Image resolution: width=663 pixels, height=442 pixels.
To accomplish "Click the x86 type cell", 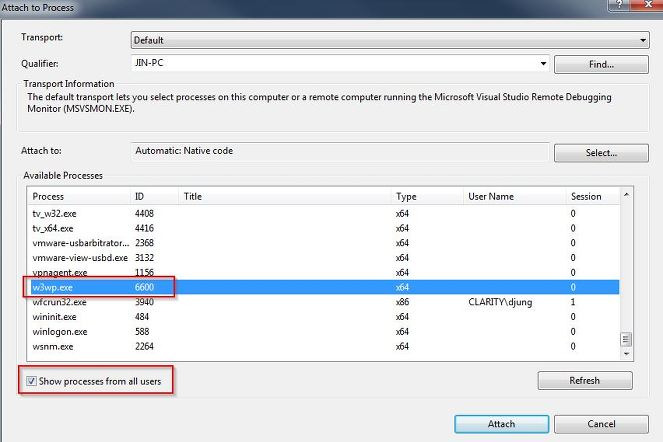I will click(402, 302).
